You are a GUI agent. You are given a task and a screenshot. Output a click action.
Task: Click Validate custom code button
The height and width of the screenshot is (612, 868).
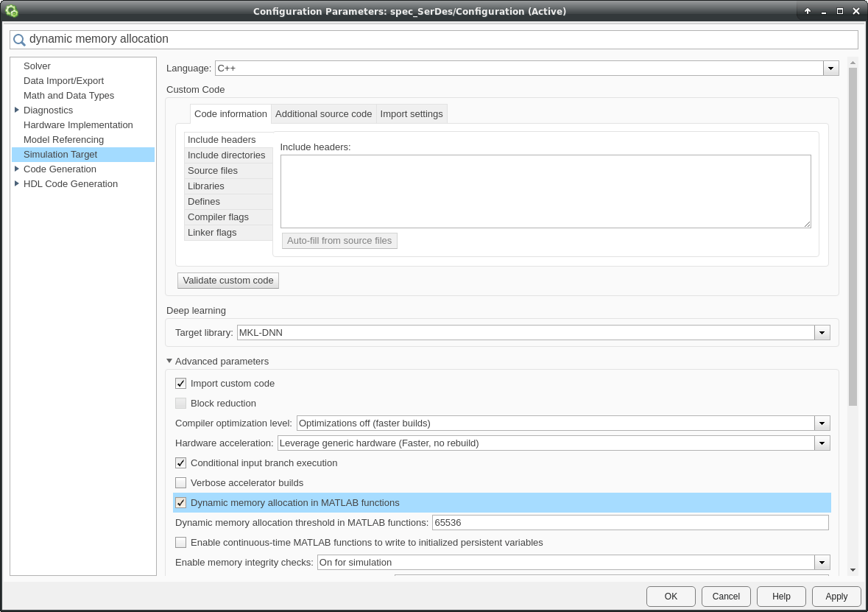pyautogui.click(x=228, y=281)
